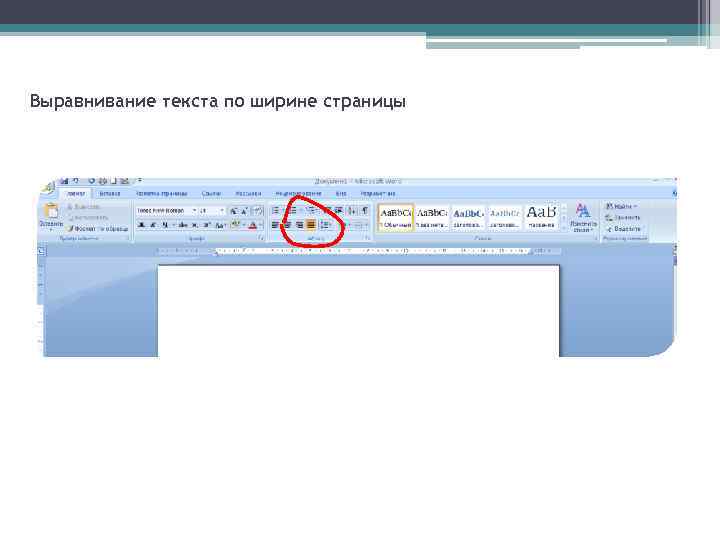Align text to the right
Screen dimensions: 720x540
pos(299,225)
